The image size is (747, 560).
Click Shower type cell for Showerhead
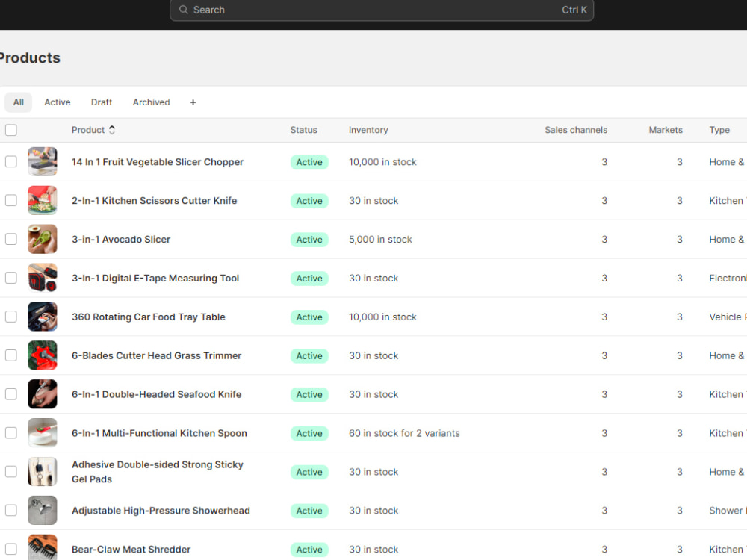point(728,511)
